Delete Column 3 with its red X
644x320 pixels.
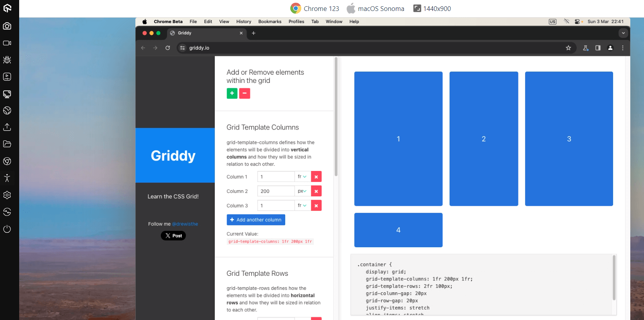(316, 206)
